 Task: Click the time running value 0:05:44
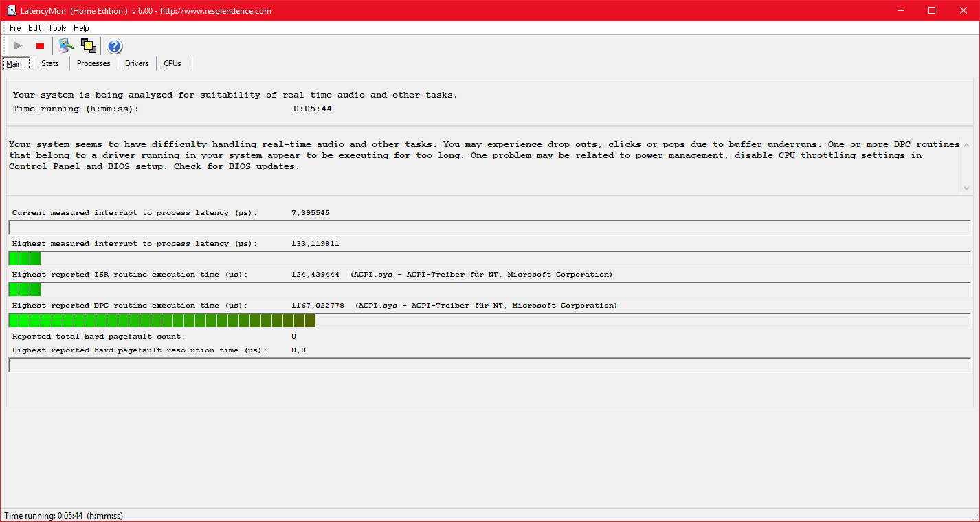[313, 109]
